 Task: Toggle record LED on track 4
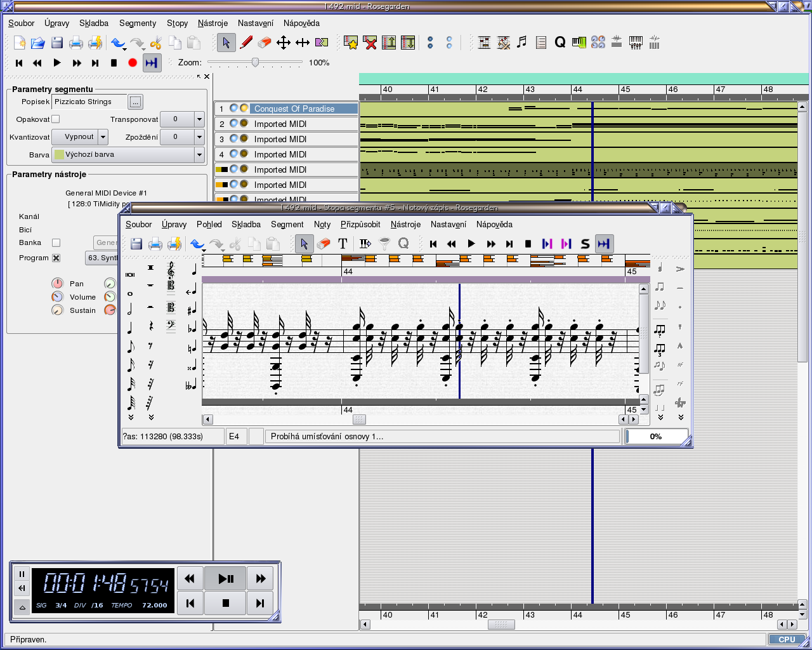tap(244, 154)
